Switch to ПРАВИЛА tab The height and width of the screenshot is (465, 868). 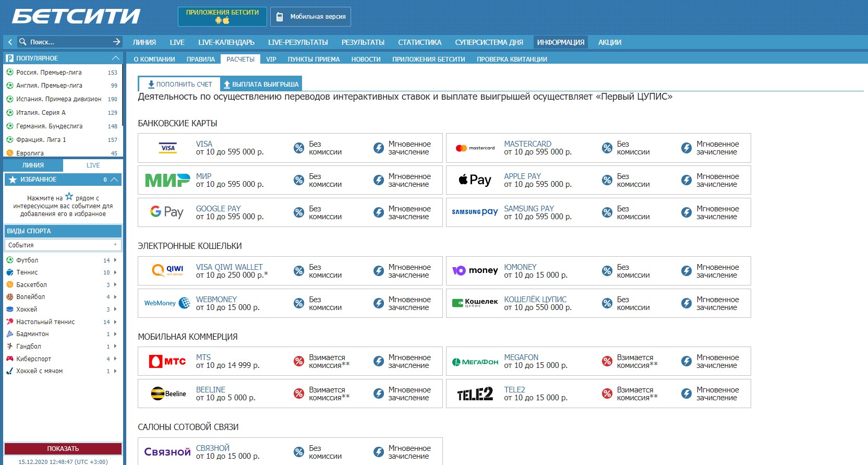[201, 59]
